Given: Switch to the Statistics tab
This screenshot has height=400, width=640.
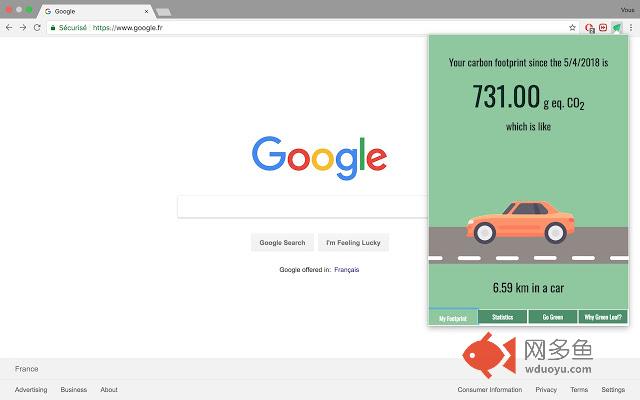Looking at the screenshot, I should tap(502, 317).
